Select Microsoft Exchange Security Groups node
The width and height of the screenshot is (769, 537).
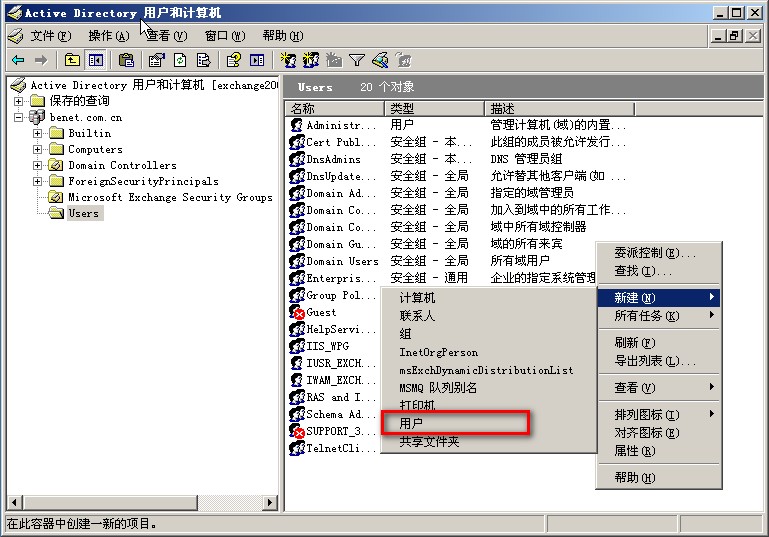[x=170, y=197]
